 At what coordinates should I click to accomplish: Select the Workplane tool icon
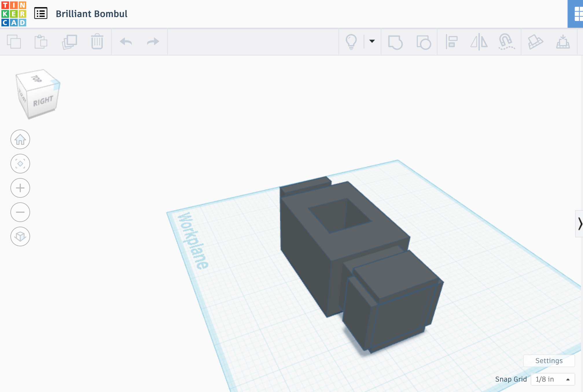pos(535,42)
